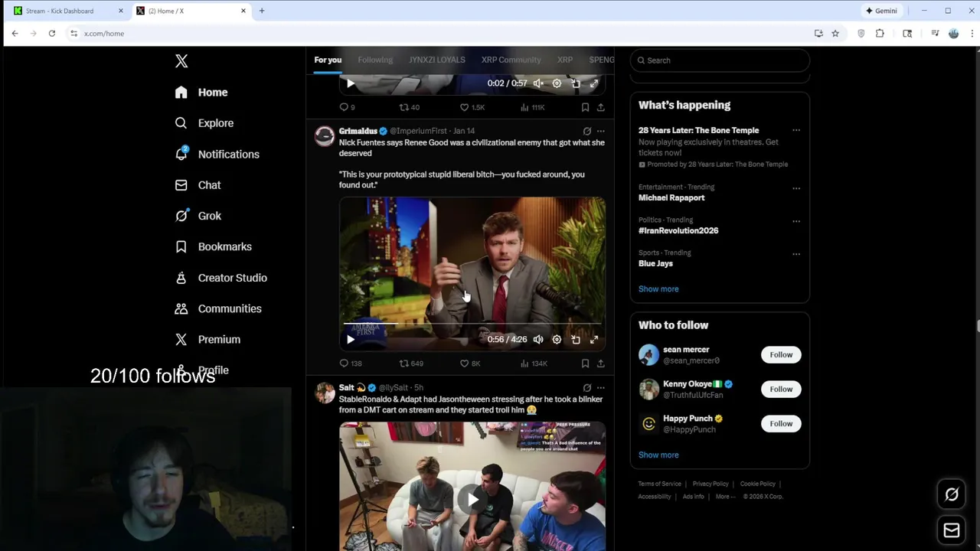The image size is (980, 551).
Task: Open Grok from the sidebar
Action: [198, 216]
